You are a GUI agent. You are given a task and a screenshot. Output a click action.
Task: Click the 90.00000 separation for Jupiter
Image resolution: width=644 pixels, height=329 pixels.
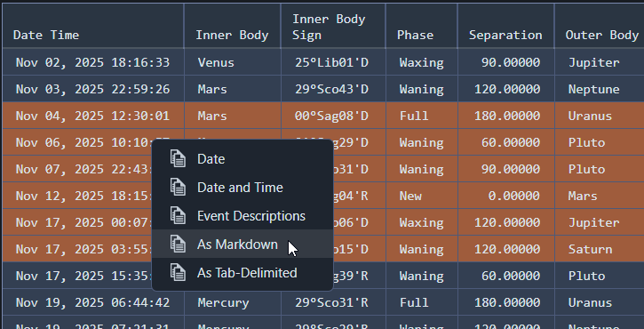[x=506, y=62]
